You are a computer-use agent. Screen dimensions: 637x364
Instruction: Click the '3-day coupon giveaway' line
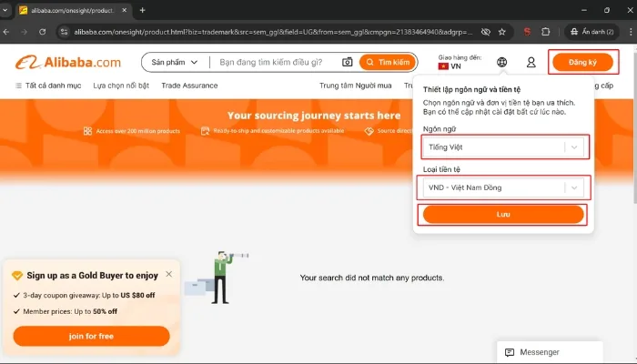point(89,296)
